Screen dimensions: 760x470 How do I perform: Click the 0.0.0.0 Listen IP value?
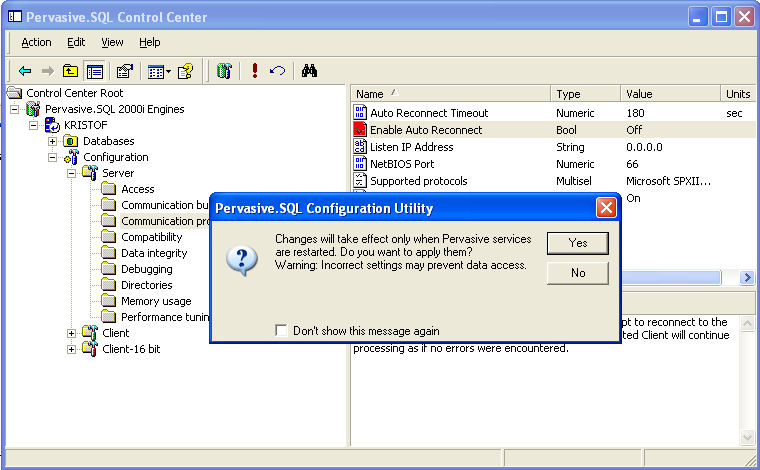[644, 147]
